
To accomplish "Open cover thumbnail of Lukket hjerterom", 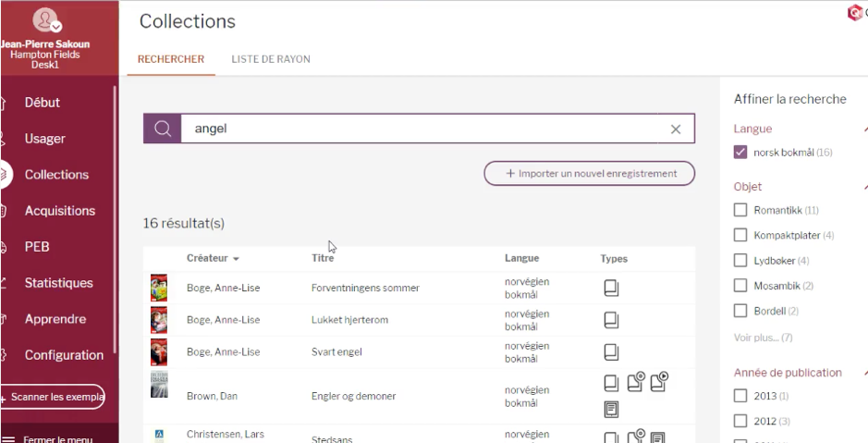I will (159, 320).
